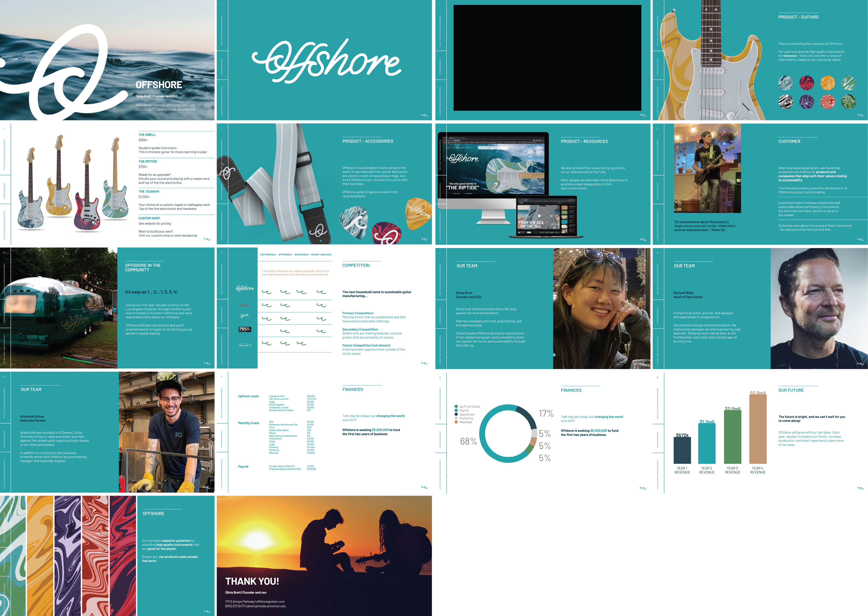The height and width of the screenshot is (616, 868).
Task: Open the Thank You sunset slide
Action: (x=324, y=555)
